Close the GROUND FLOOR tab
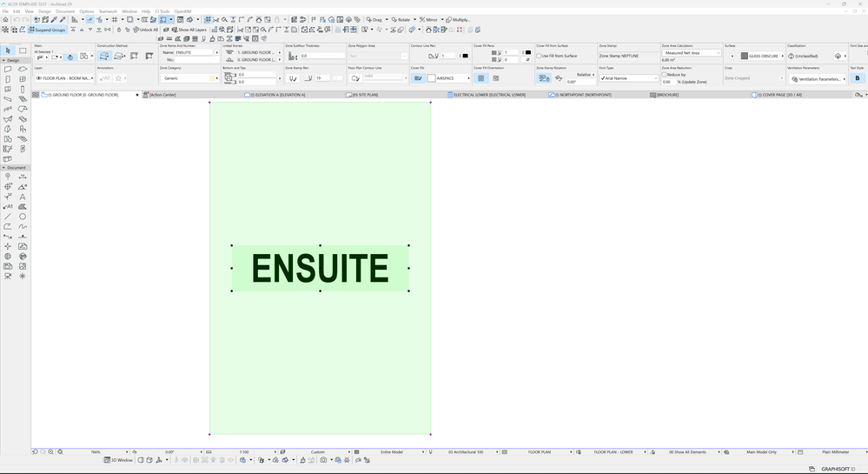The image size is (868, 474). click(x=137, y=95)
